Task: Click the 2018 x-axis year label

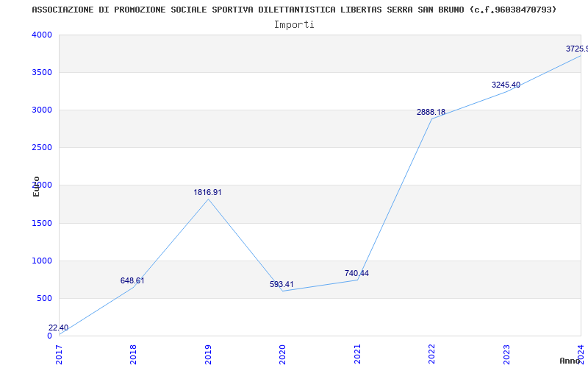Action: pos(133,355)
